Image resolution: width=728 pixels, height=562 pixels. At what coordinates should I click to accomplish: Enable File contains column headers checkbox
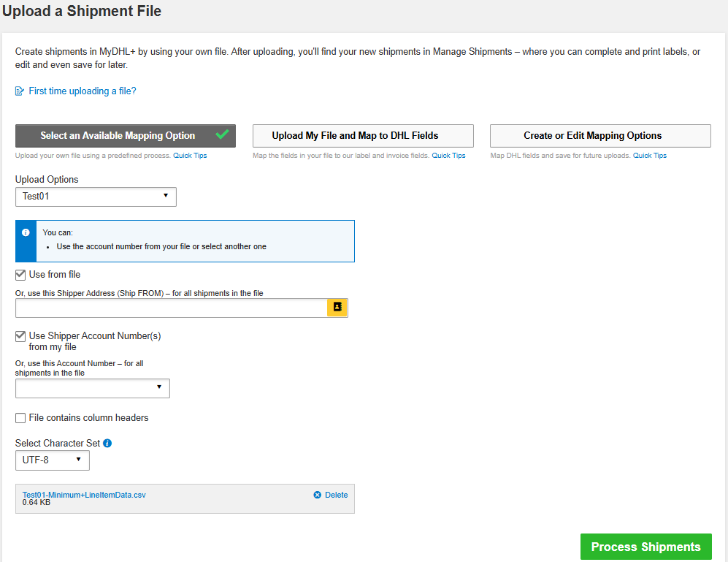20,418
